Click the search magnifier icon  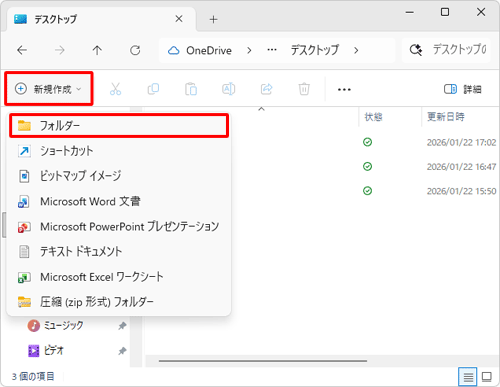click(x=416, y=50)
